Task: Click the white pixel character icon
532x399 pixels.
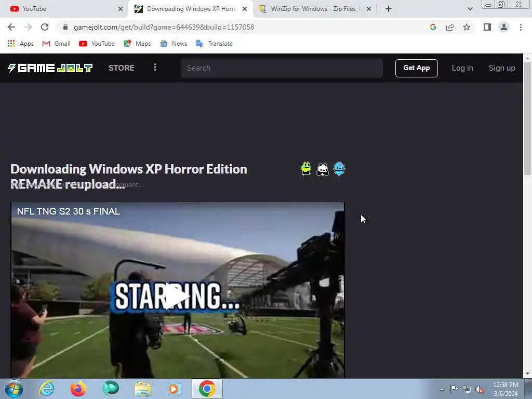Action: [x=322, y=169]
